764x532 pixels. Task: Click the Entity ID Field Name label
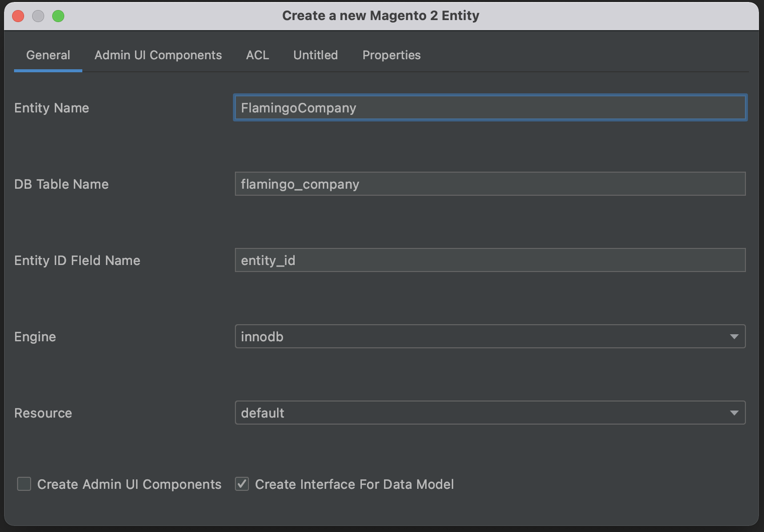[x=77, y=260]
